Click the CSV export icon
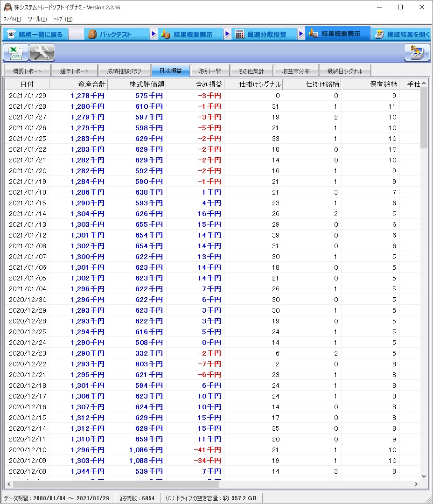 click(x=16, y=53)
